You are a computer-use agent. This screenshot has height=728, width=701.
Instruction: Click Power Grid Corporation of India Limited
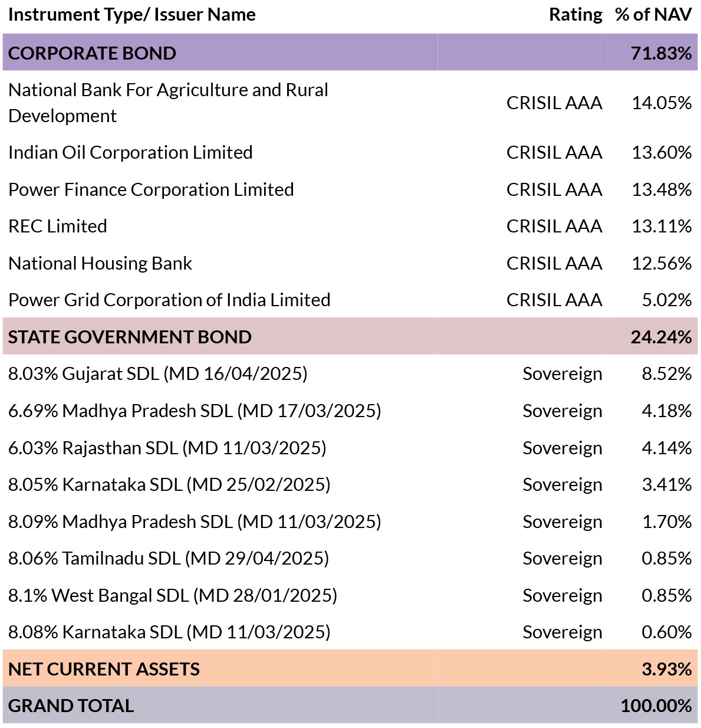[169, 300]
